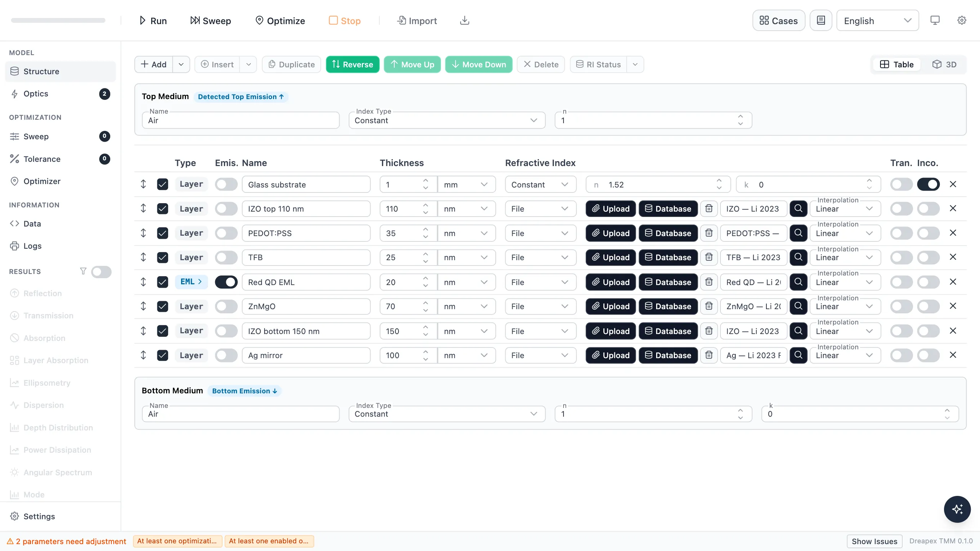This screenshot has height=551, width=980.
Task: Delete the RI file of PEDOT:PSS row
Action: (x=709, y=233)
